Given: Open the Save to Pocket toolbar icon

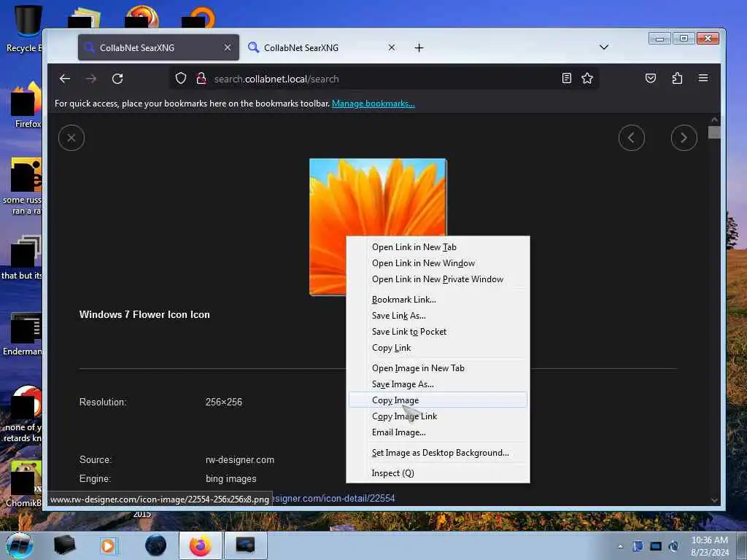Looking at the screenshot, I should pyautogui.click(x=650, y=78).
